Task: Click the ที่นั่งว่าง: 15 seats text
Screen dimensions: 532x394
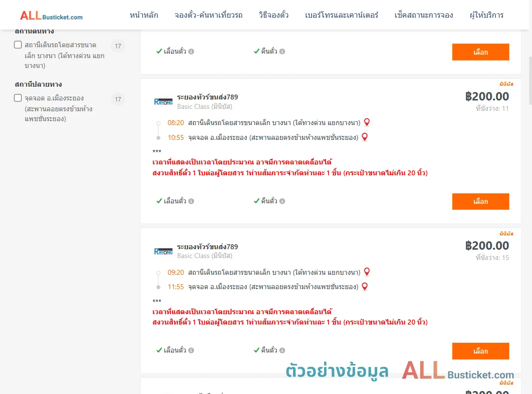Action: (492, 258)
